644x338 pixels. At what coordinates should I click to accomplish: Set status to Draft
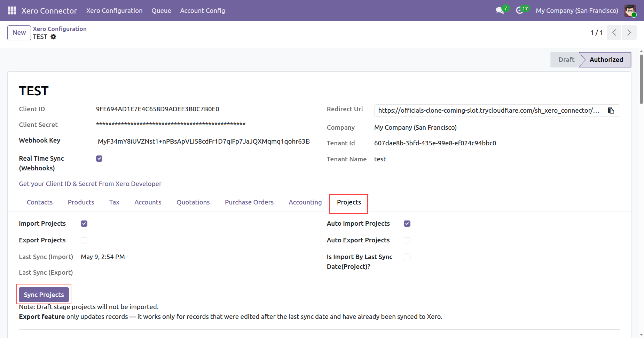click(566, 60)
